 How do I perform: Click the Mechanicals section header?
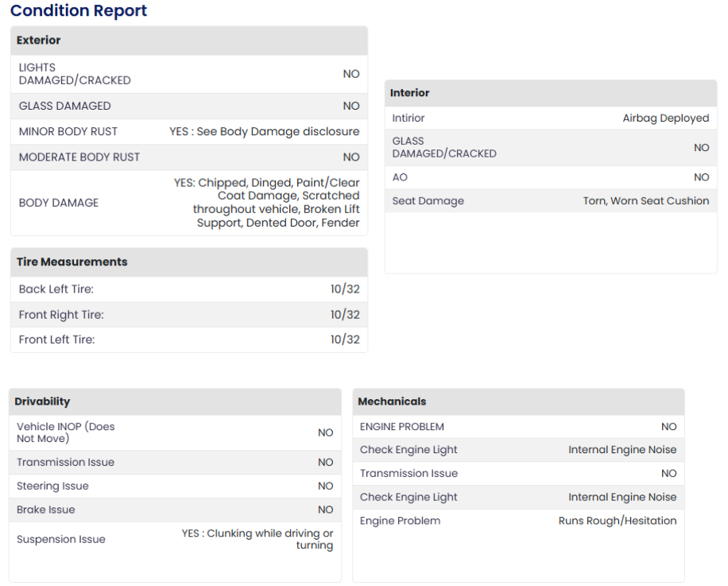(x=392, y=402)
